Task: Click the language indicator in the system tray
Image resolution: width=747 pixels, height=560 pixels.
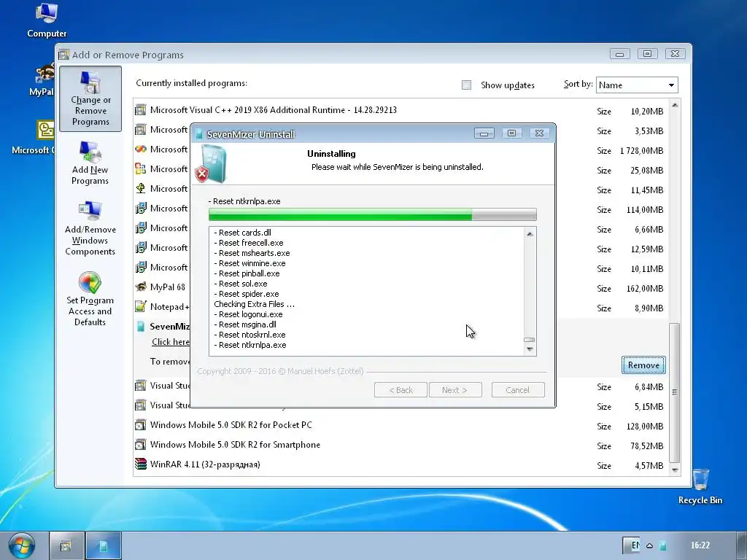Action: point(635,545)
